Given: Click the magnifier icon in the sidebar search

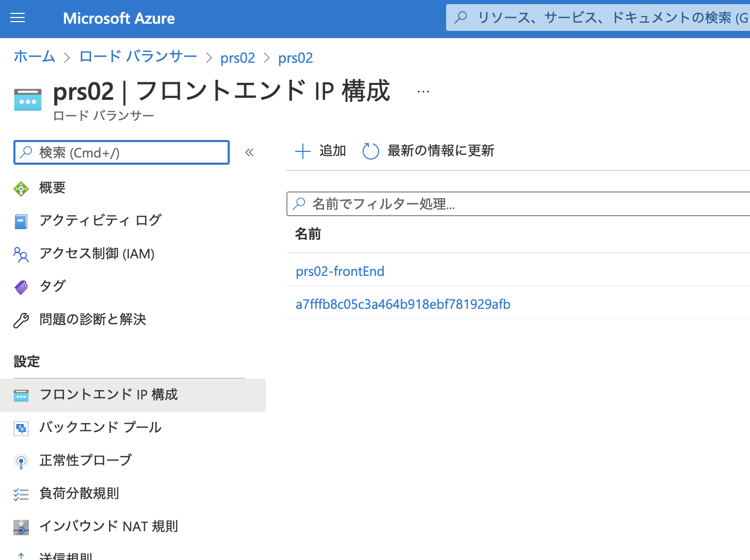Looking at the screenshot, I should [x=26, y=152].
